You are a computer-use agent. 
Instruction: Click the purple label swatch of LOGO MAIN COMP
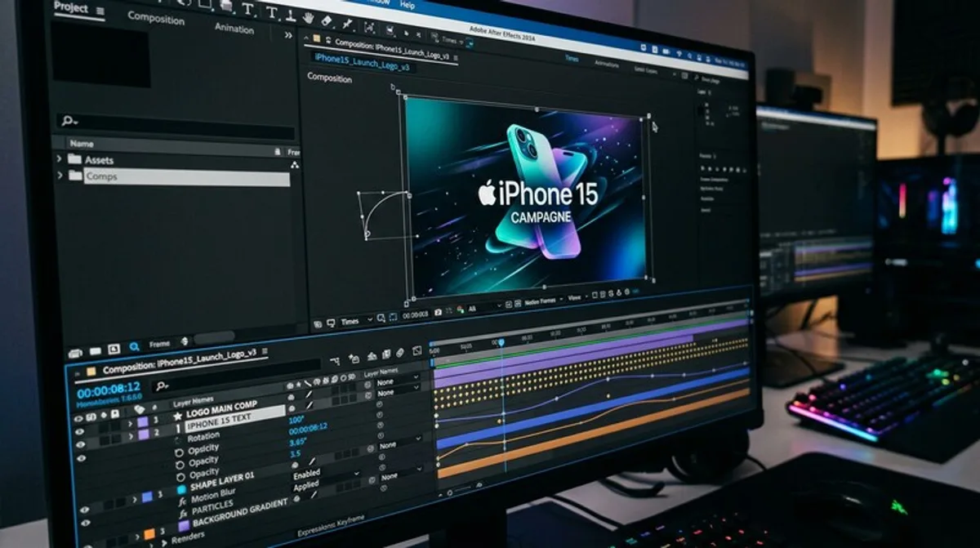coord(143,422)
